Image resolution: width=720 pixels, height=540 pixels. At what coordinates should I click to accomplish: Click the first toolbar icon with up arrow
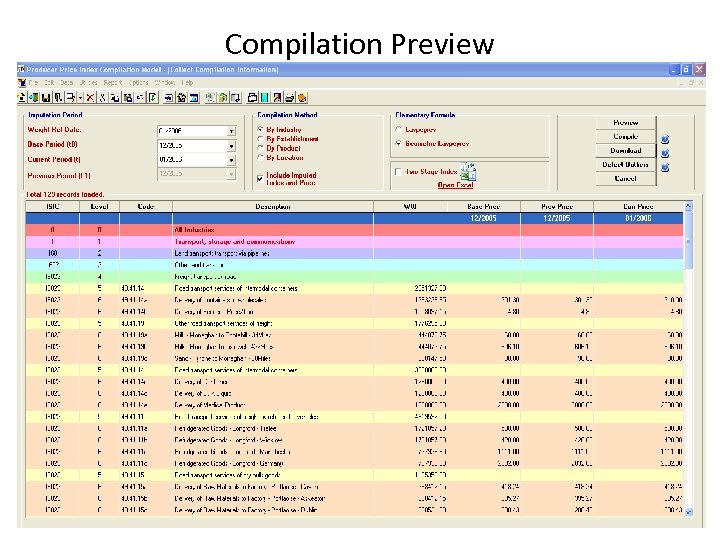[x=22, y=97]
